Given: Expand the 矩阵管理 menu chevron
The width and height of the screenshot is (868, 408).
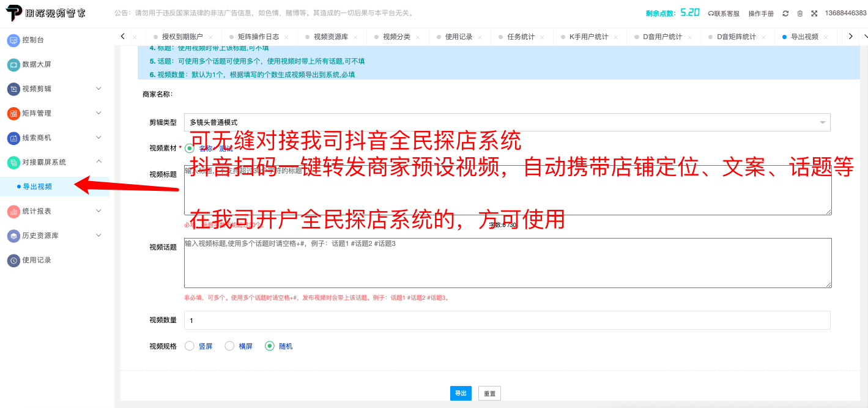Looking at the screenshot, I should click(98, 113).
